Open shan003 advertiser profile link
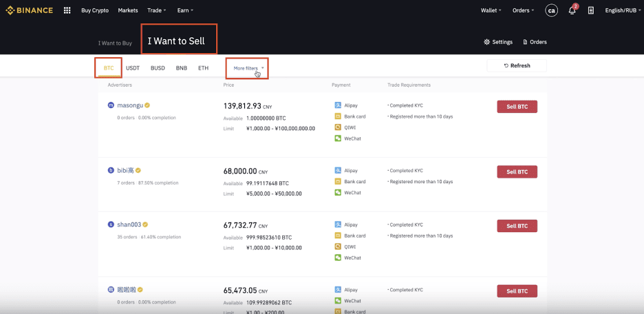The width and height of the screenshot is (644, 314). pyautogui.click(x=129, y=224)
